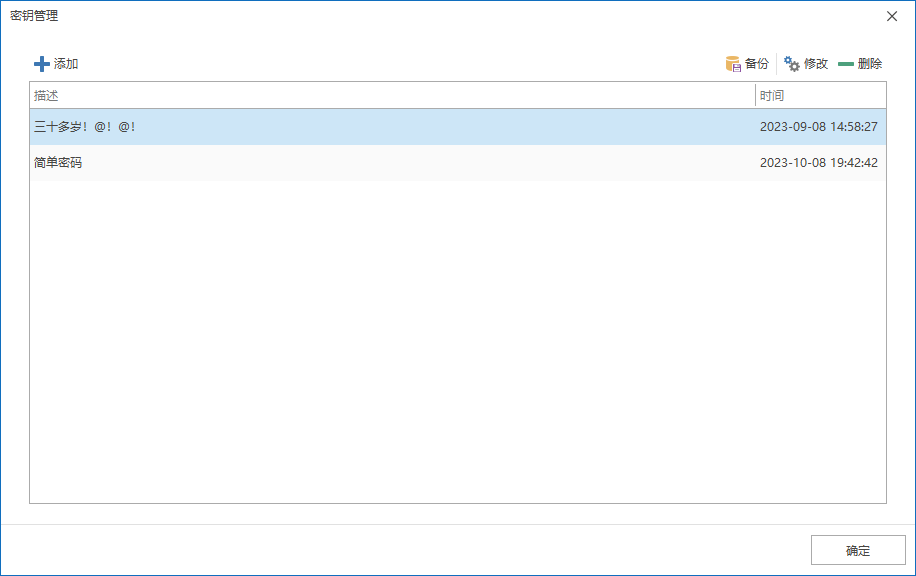
Task: Click the green minus Delete icon
Action: click(846, 64)
